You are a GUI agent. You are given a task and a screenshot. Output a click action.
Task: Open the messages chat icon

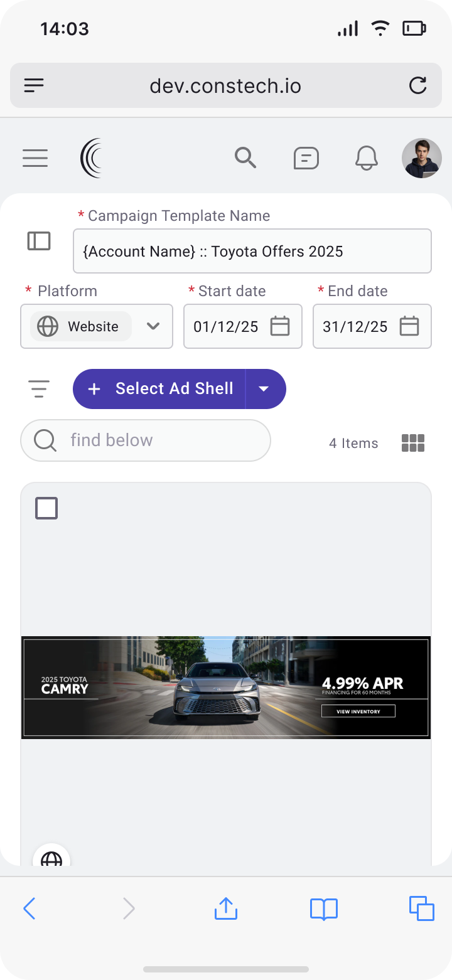[x=306, y=158]
